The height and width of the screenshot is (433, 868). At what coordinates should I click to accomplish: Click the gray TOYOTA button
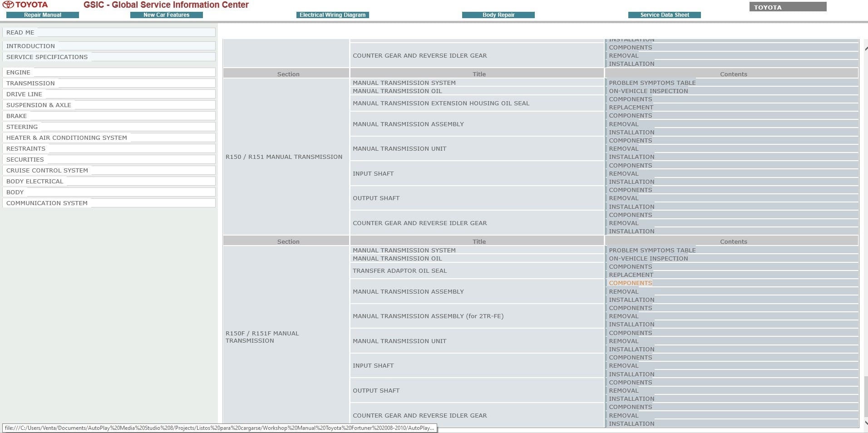click(x=788, y=7)
